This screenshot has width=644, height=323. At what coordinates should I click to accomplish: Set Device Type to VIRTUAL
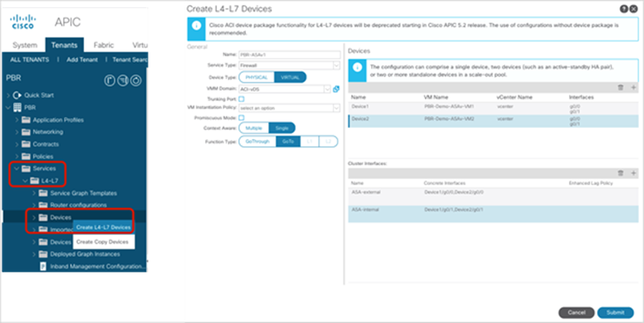(x=290, y=77)
